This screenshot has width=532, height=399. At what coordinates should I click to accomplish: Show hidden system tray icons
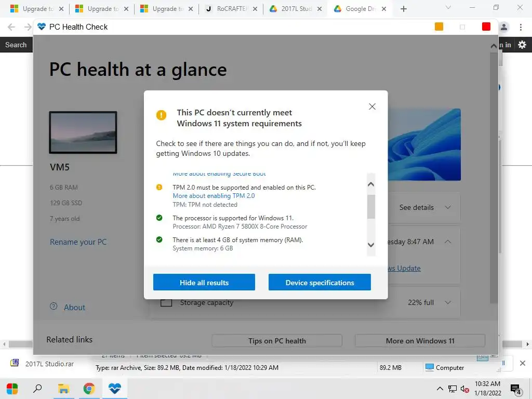tap(440, 389)
